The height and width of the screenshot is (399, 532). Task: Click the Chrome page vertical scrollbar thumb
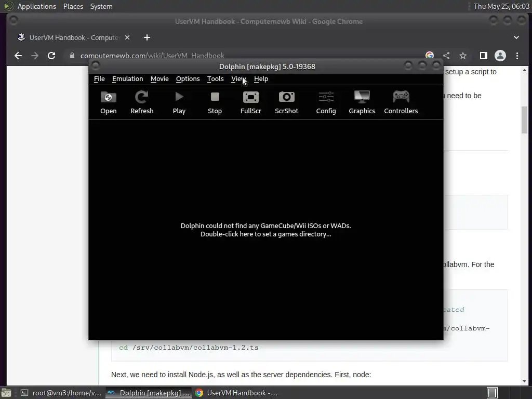tap(525, 120)
